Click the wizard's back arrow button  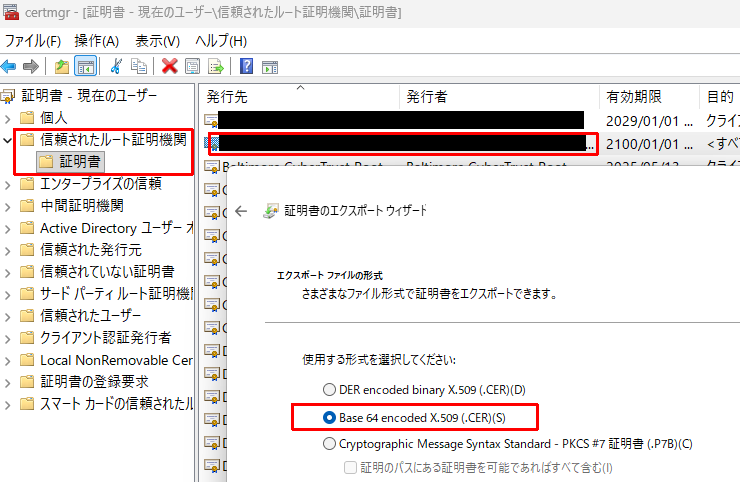(x=241, y=211)
